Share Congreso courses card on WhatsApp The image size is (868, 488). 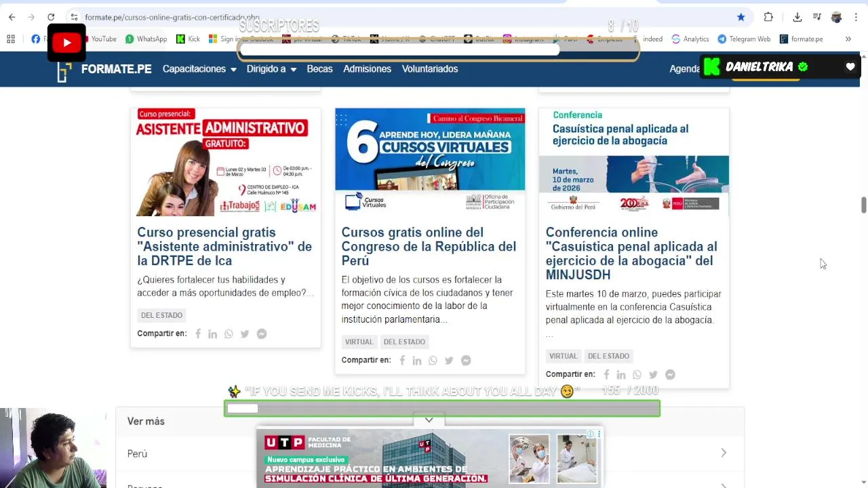pyautogui.click(x=433, y=361)
